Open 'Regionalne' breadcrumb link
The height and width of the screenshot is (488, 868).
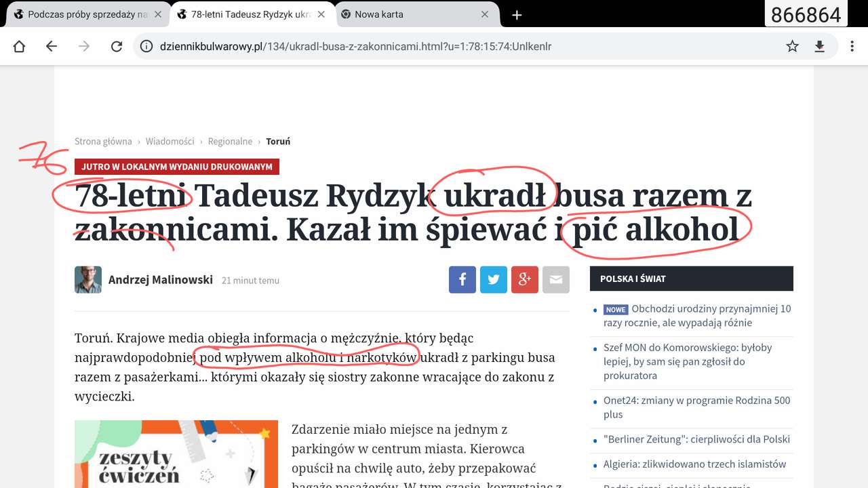pos(230,141)
